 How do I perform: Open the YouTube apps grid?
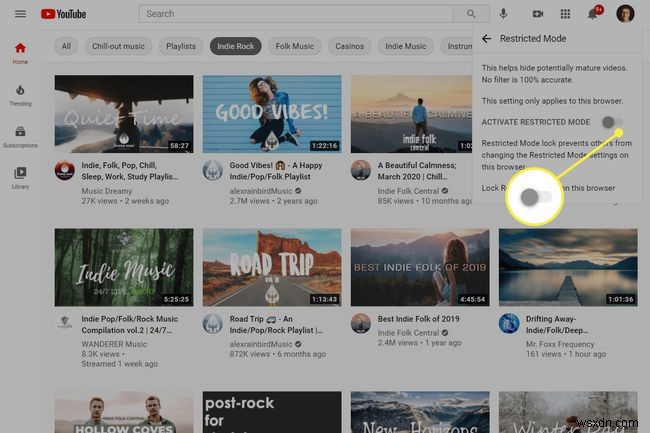pyautogui.click(x=565, y=14)
